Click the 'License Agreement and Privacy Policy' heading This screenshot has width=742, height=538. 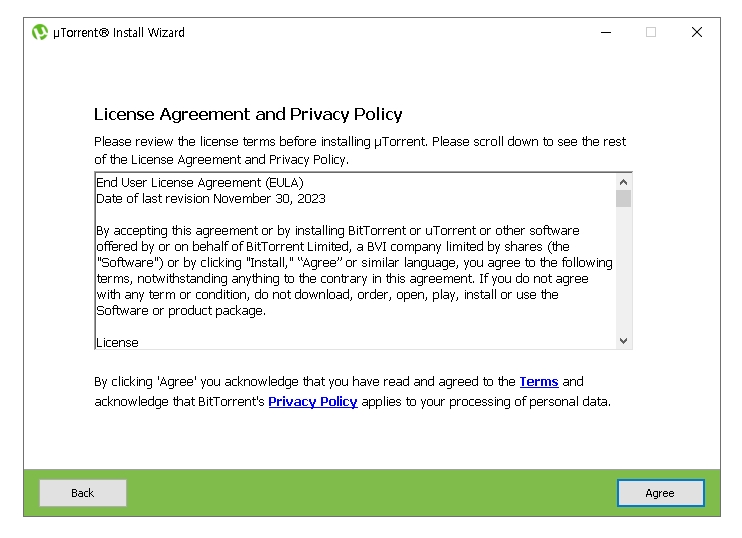pos(248,114)
